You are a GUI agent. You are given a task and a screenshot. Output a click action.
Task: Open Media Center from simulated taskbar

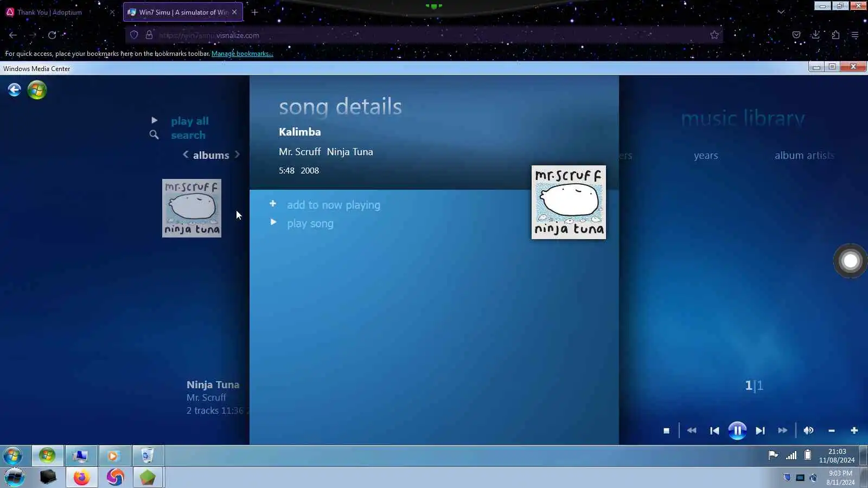(x=48, y=455)
